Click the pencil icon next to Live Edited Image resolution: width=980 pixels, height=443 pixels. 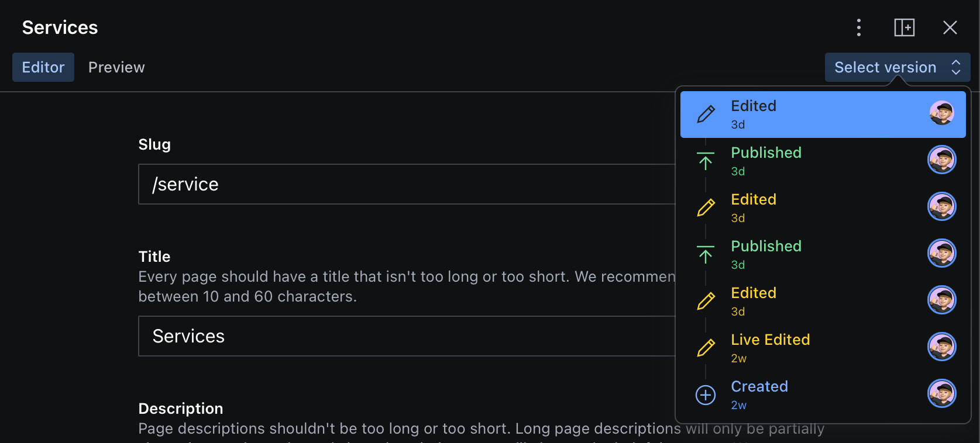point(706,347)
